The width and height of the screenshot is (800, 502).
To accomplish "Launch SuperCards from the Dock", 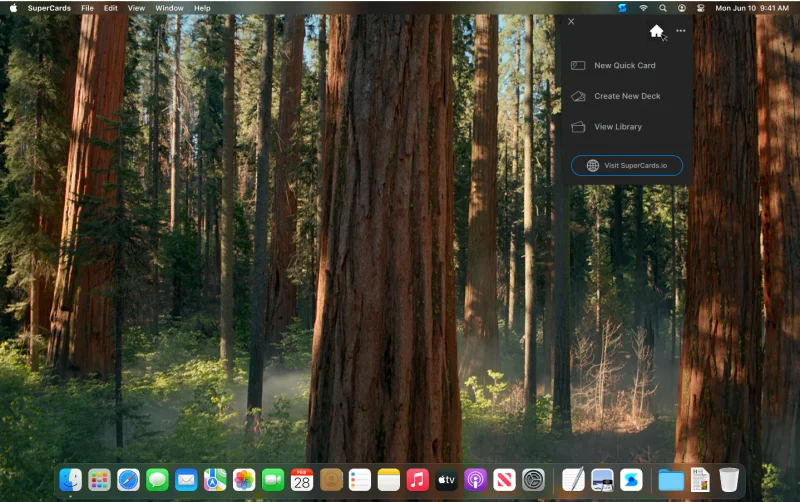I will coord(631,480).
